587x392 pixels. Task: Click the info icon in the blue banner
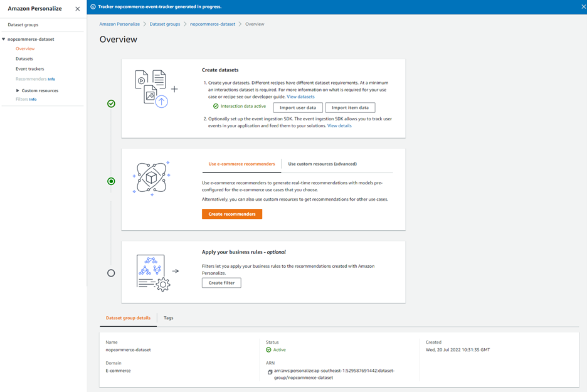coord(93,7)
